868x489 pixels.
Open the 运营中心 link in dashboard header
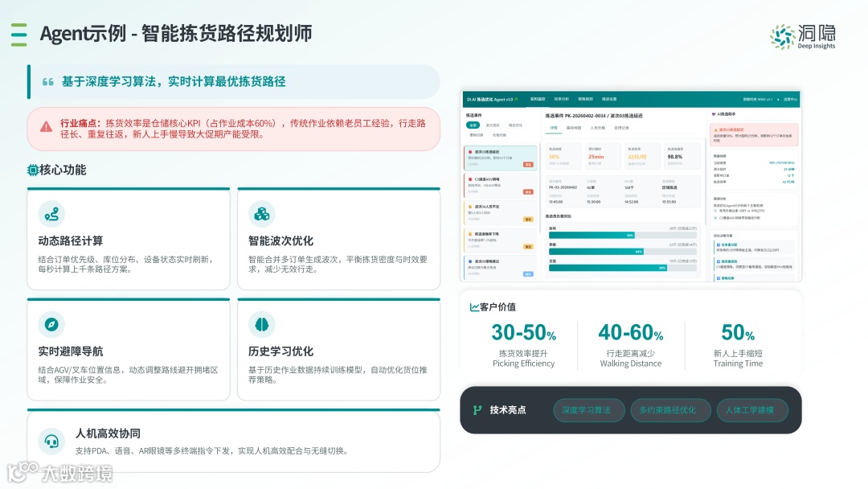click(x=791, y=99)
